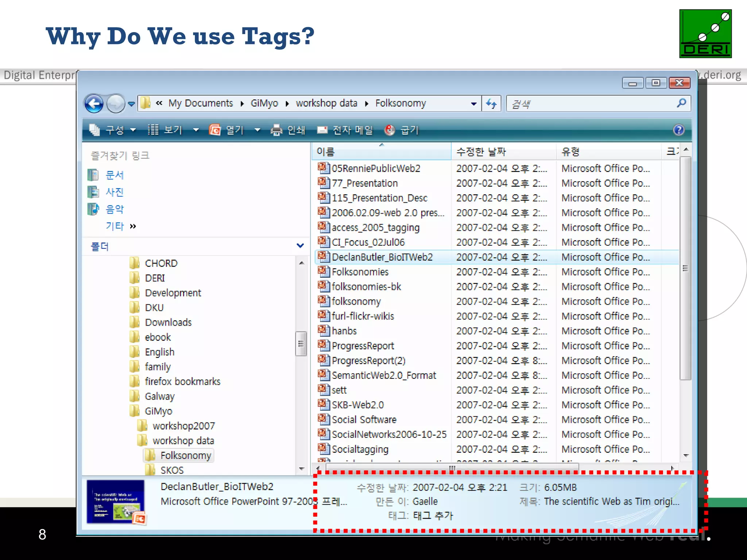Click the DeclanButler_BioITWeb2 file icon

coord(323,257)
